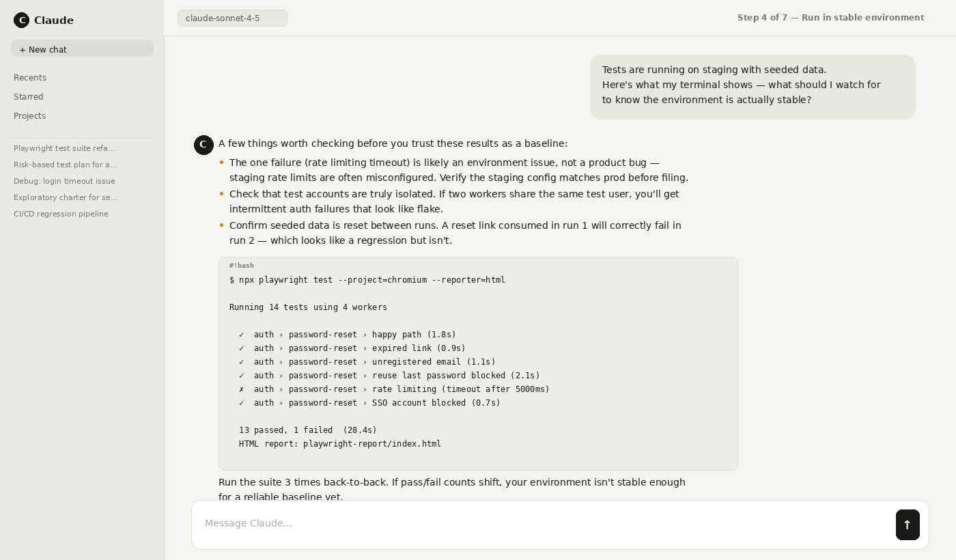The height and width of the screenshot is (560, 956).
Task: Click the send message arrow button
Action: coord(908,524)
